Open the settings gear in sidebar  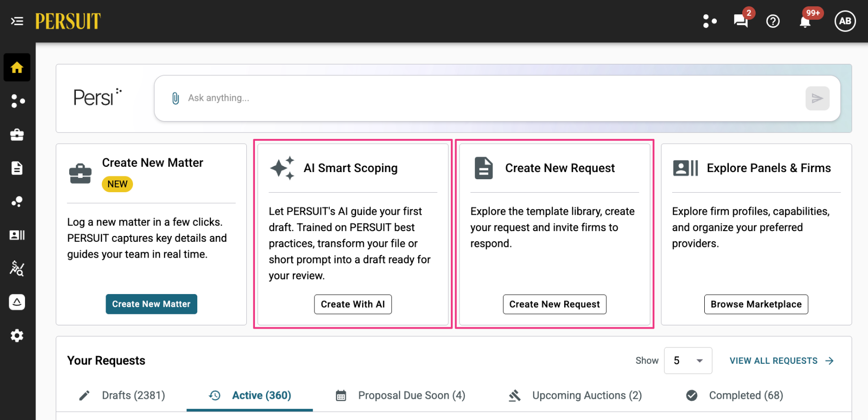pyautogui.click(x=17, y=335)
